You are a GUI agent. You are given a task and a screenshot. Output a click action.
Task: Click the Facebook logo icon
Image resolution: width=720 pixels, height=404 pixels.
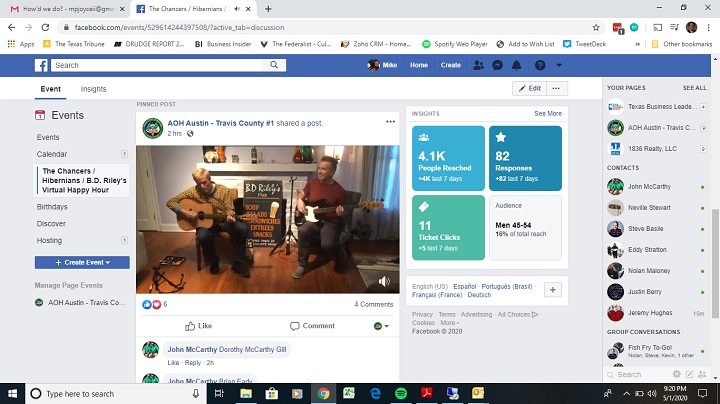click(x=43, y=65)
